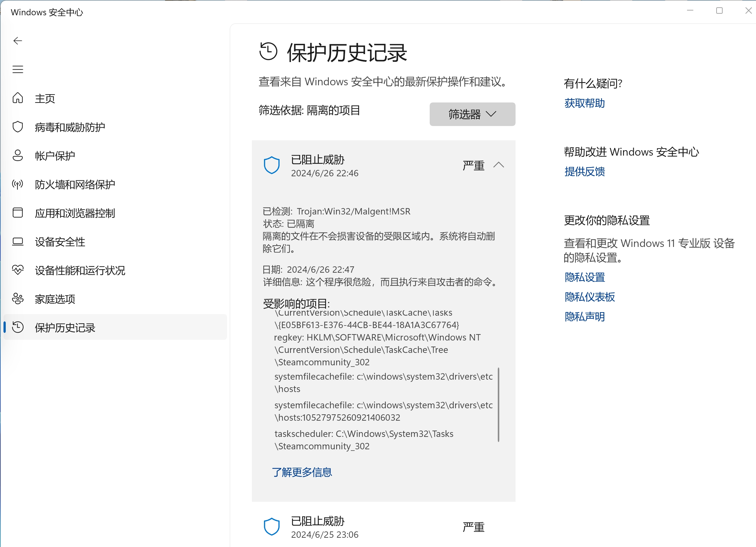The width and height of the screenshot is (756, 547).
Task: Click the person icon for 帐户保护
Action: pos(18,155)
